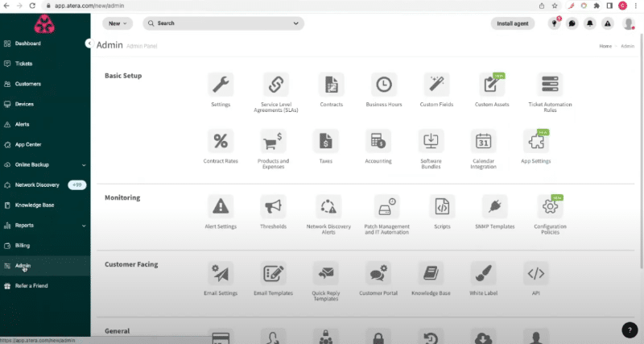The image size is (644, 344).
Task: Expand the New dropdown button
Action: (118, 23)
